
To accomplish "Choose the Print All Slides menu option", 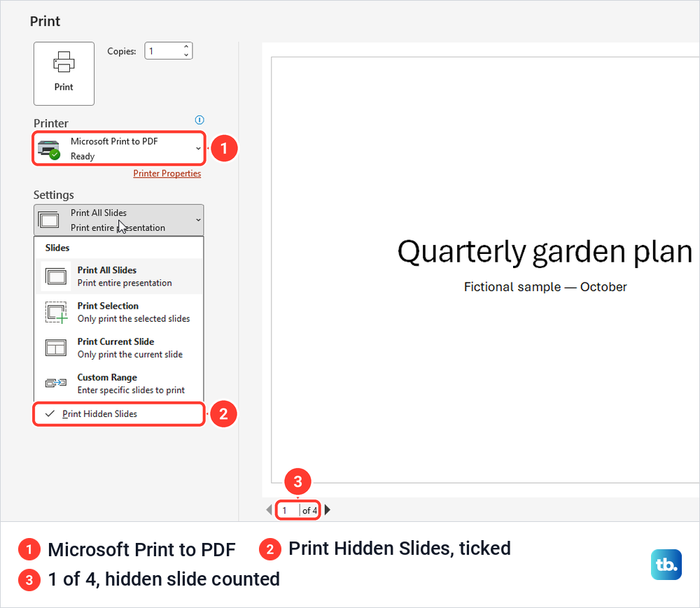I will click(x=119, y=276).
